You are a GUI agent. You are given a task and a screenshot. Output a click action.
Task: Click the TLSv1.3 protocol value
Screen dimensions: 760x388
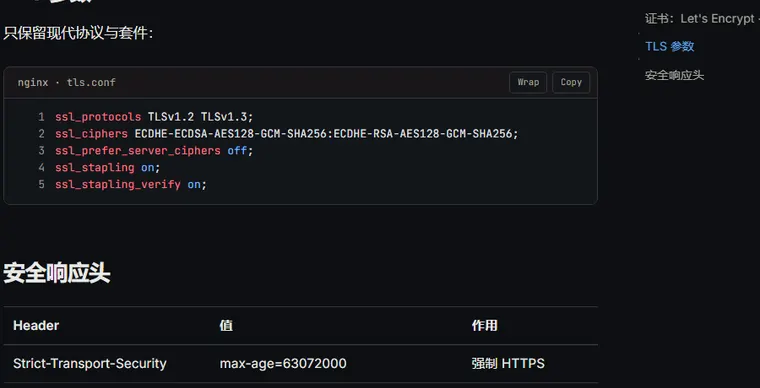(224, 117)
